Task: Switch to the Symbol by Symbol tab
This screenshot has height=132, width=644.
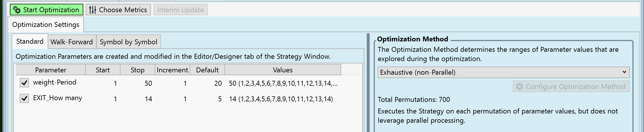Action: click(x=128, y=42)
